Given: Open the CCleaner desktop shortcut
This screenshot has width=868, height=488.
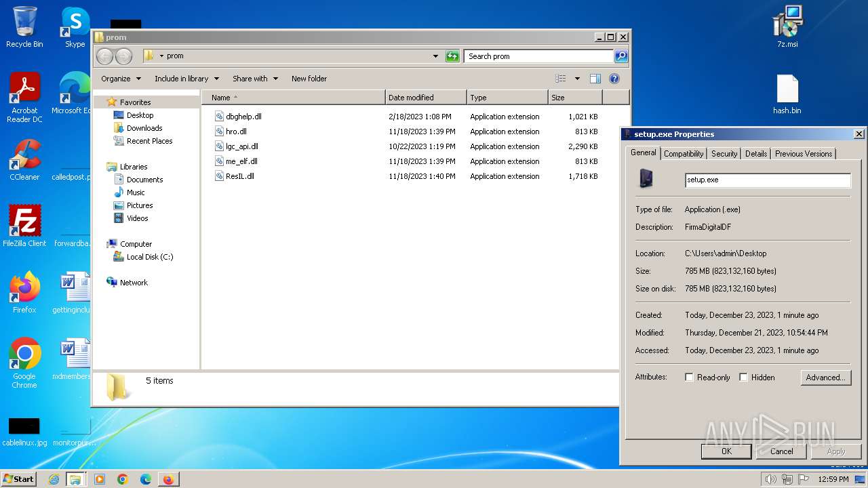Looking at the screenshot, I should [24, 160].
